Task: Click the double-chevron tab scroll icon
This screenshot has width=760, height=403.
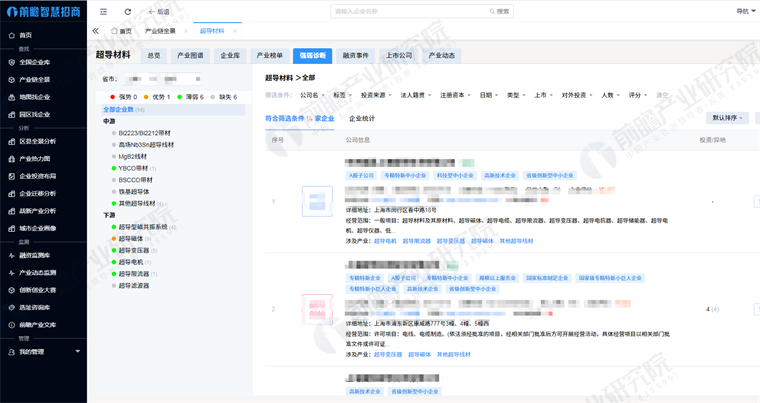Action: point(96,31)
